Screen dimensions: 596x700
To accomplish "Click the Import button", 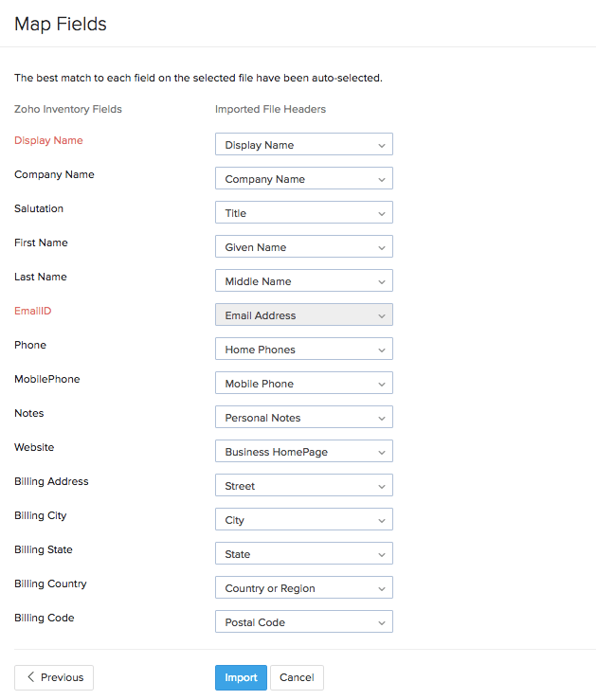I will coord(241,677).
